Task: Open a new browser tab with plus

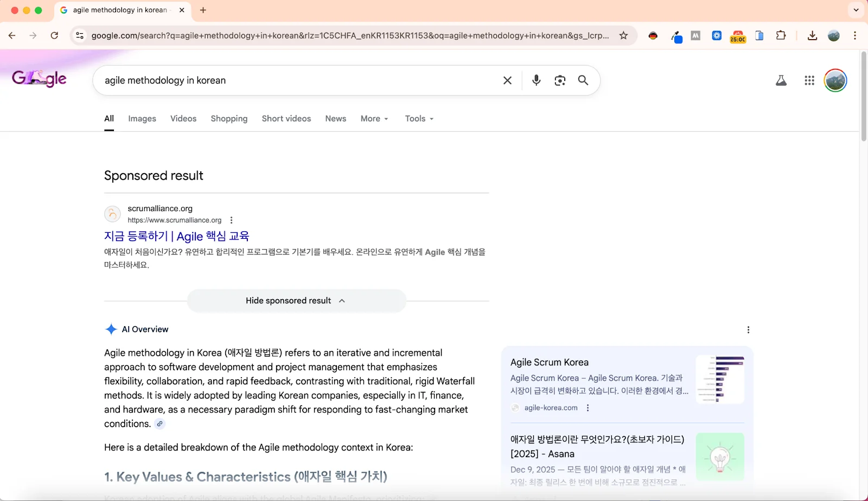Action: pos(203,10)
